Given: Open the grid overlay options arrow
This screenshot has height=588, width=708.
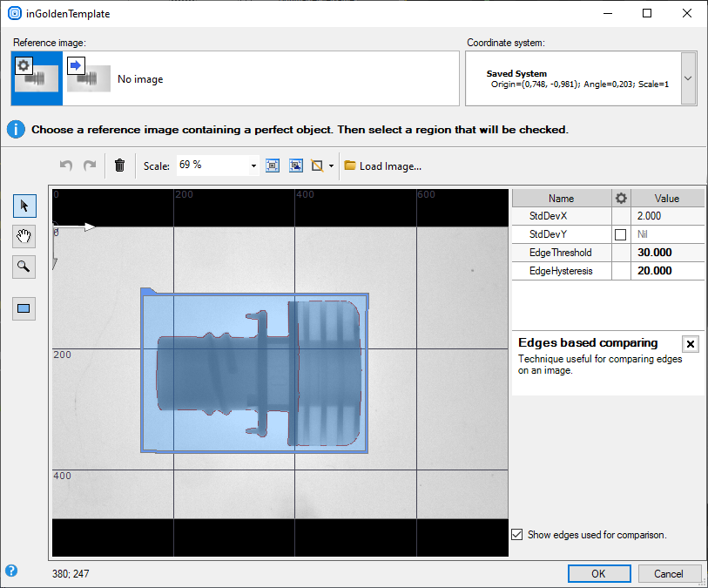Looking at the screenshot, I should [332, 166].
